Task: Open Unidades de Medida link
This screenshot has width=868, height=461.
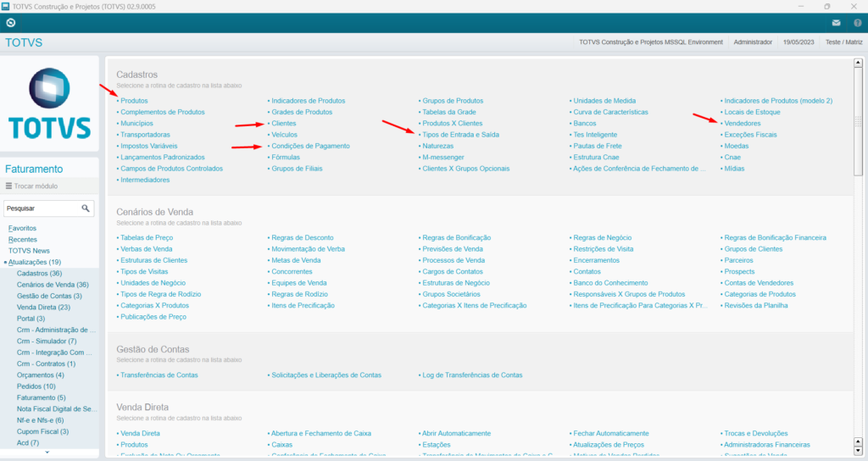Action: pos(604,101)
